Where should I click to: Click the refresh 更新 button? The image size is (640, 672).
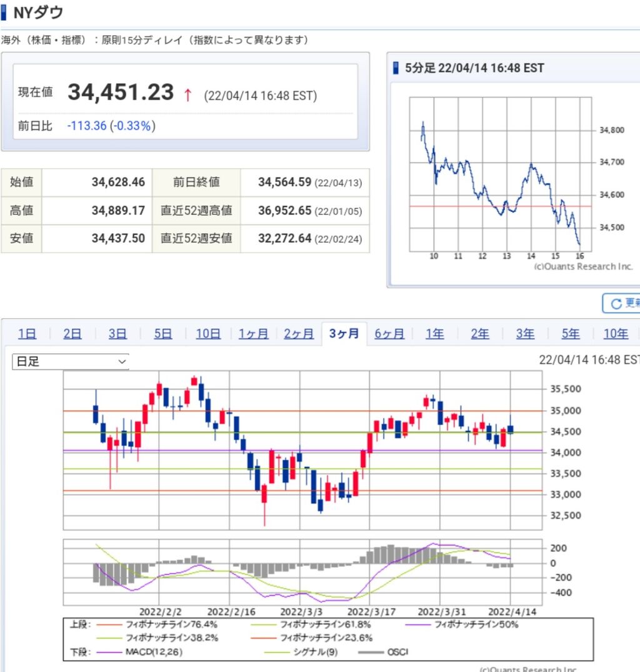(622, 303)
